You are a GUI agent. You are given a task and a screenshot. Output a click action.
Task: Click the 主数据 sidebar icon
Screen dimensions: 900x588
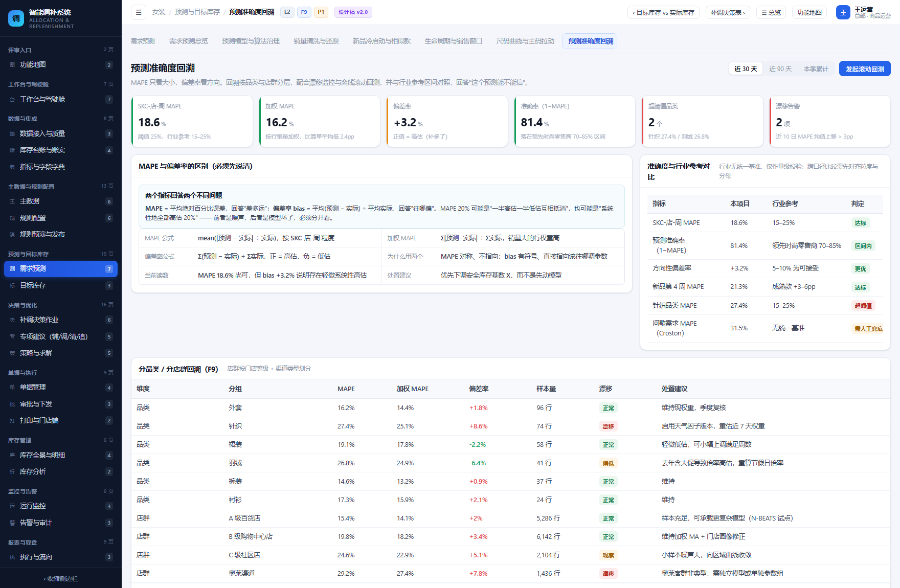tap(12, 201)
